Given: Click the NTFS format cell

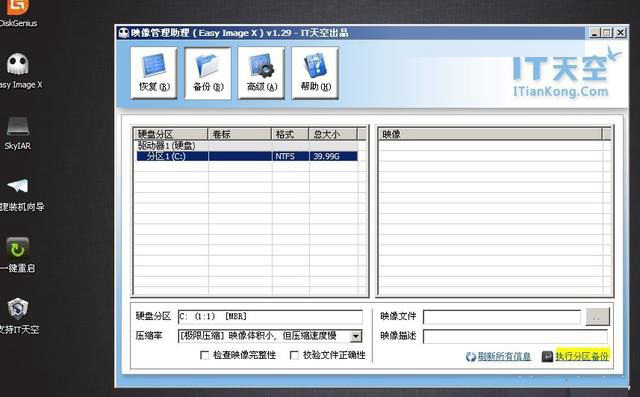Looking at the screenshot, I should coord(291,156).
